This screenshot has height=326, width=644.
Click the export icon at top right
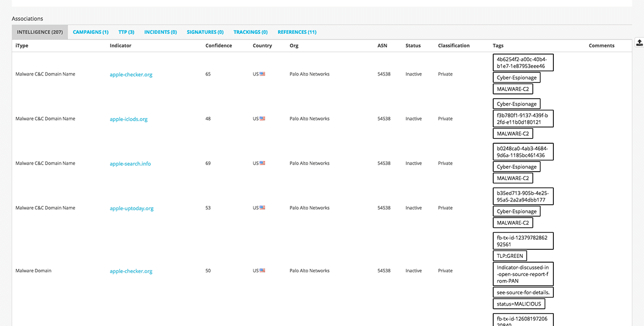pyautogui.click(x=639, y=42)
